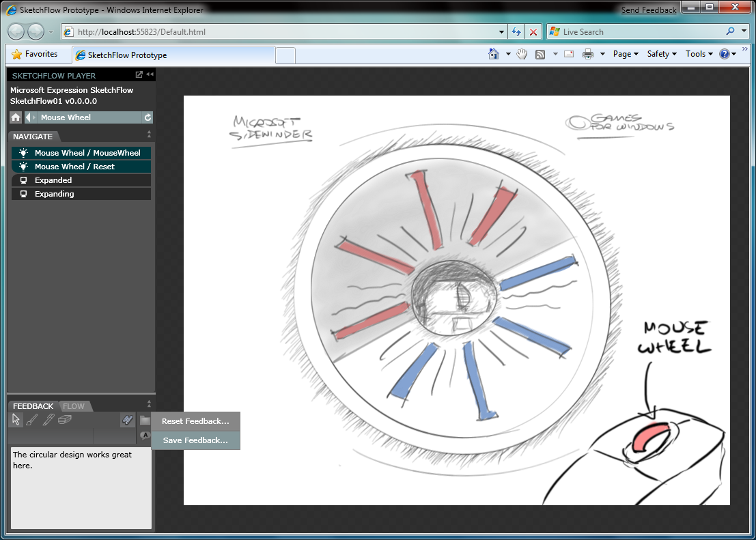Toggle ink feedback visibility icon
Screen dimensions: 756x540
click(x=127, y=421)
